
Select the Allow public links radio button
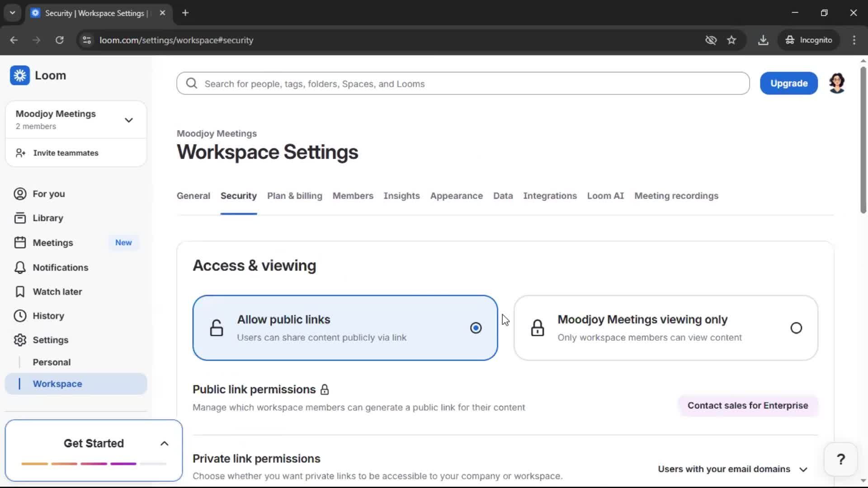point(476,328)
